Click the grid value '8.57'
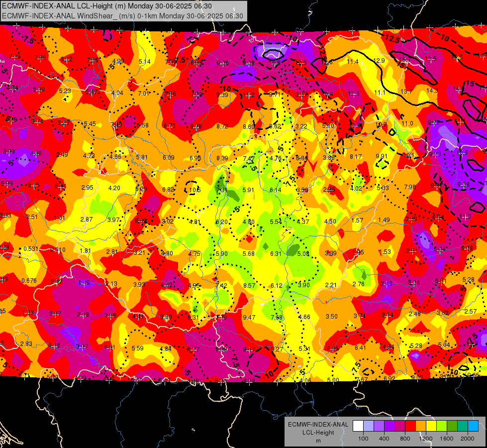Screen dimensions: 487x448 pos(249,285)
